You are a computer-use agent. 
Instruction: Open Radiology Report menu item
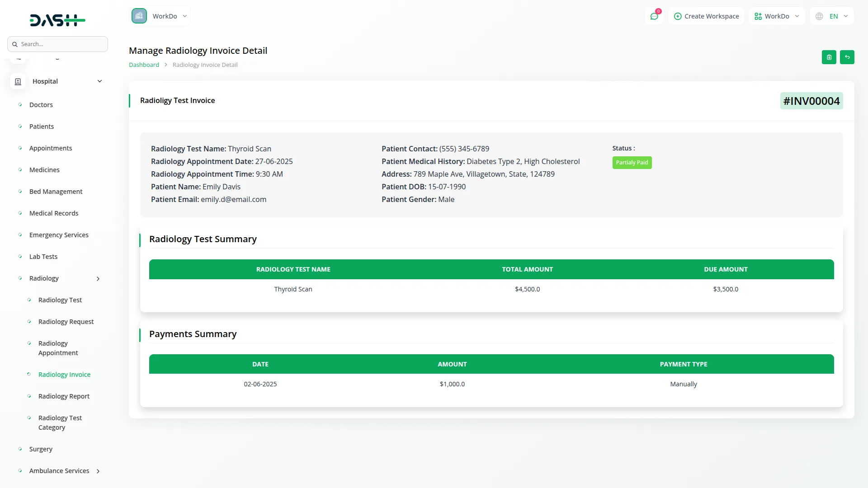64,396
